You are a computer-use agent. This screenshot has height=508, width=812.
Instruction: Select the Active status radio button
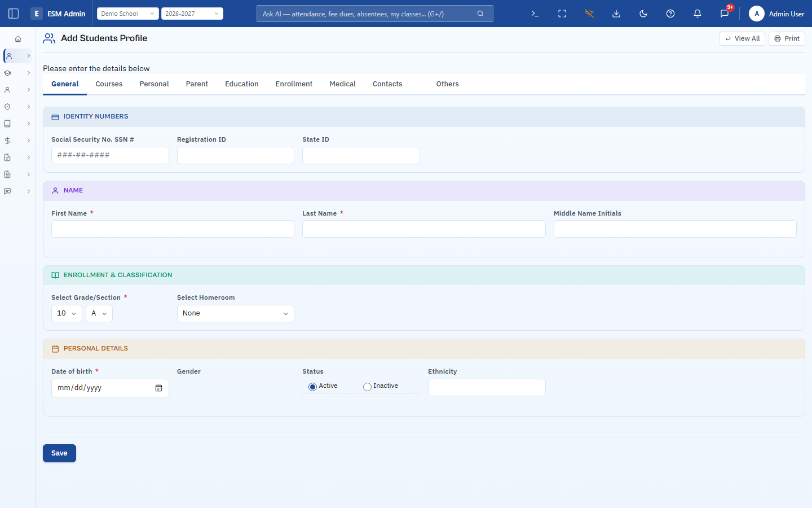(x=312, y=387)
